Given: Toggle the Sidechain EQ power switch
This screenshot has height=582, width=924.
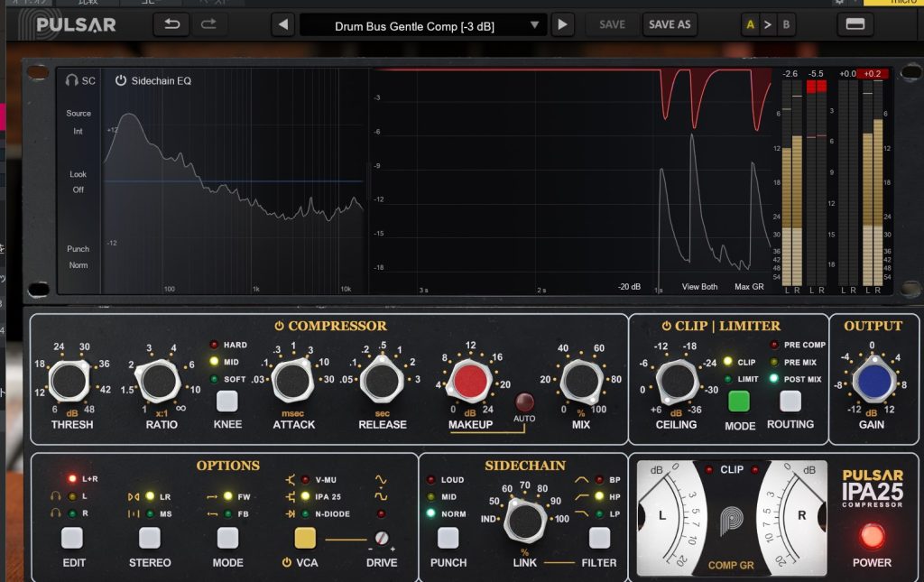Looking at the screenshot, I should [121, 80].
